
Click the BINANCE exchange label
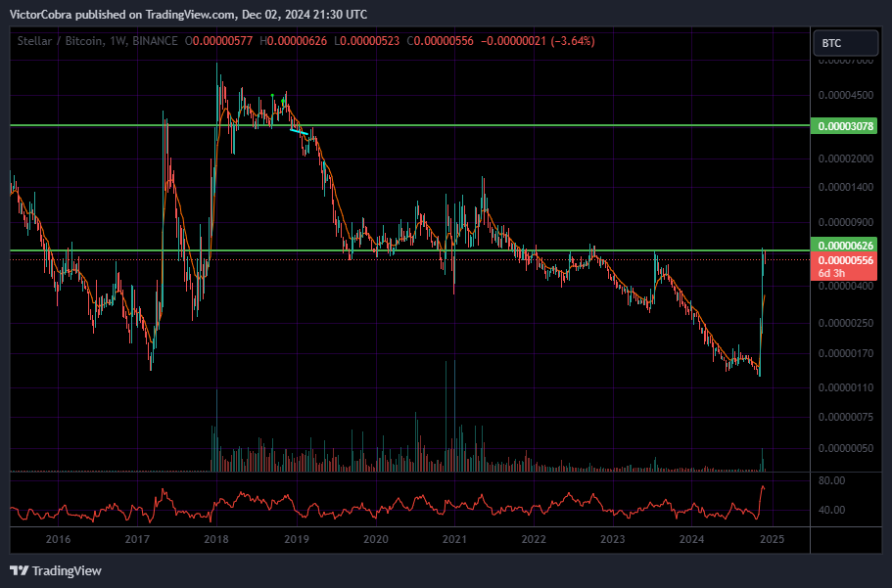(155, 41)
